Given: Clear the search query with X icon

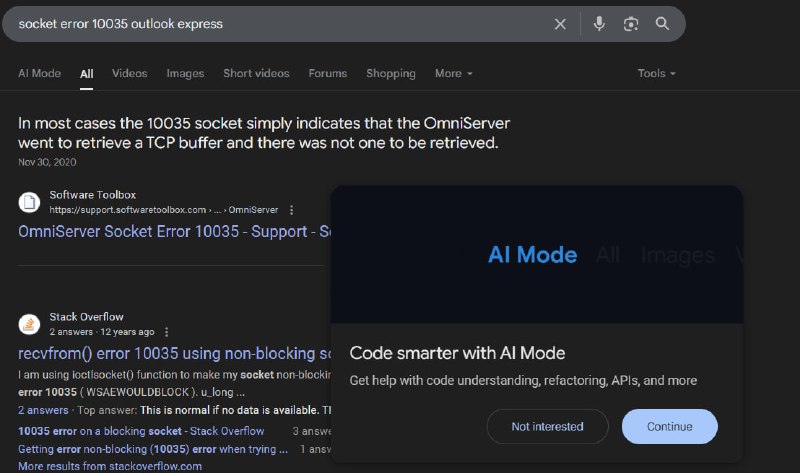Looking at the screenshot, I should tap(560, 24).
